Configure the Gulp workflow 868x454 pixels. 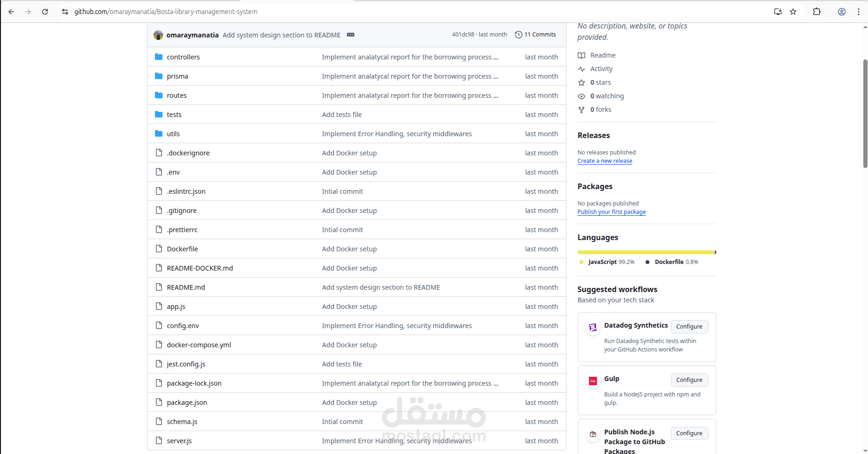689,380
